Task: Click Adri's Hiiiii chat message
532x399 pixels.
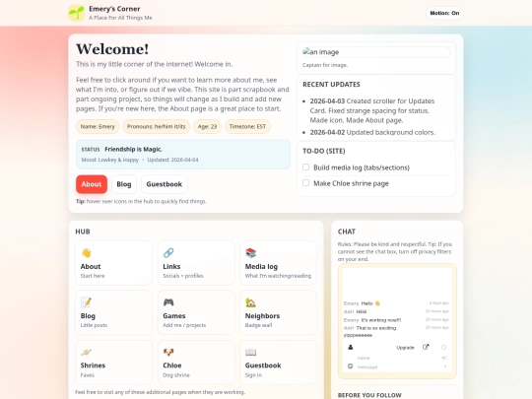Action: [361, 311]
